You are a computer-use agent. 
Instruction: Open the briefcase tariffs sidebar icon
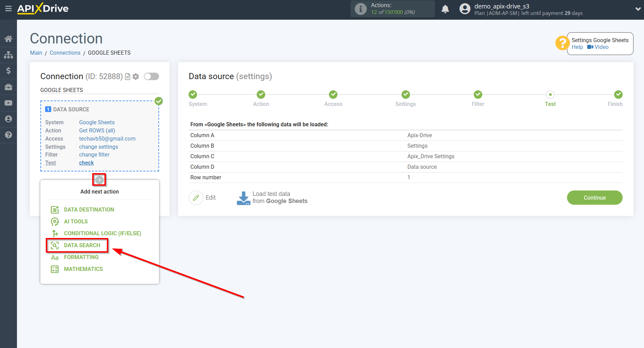[x=8, y=87]
